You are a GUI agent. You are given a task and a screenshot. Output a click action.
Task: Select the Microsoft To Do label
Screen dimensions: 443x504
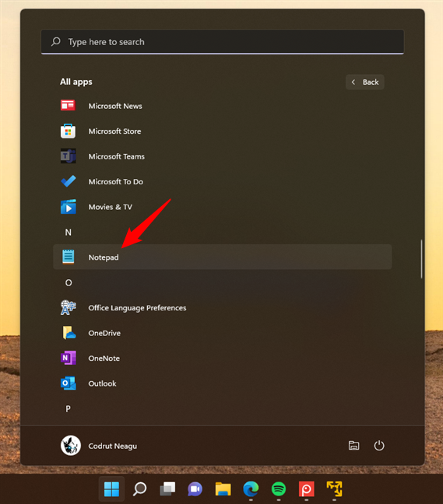[x=115, y=181]
